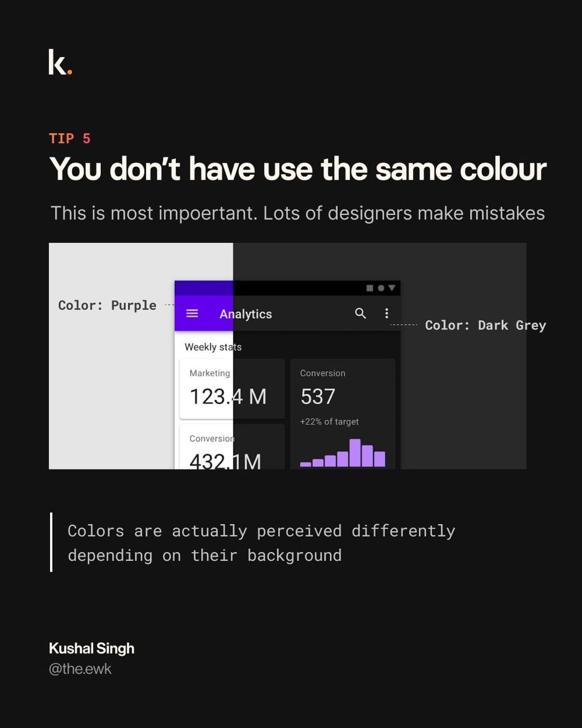This screenshot has height=728, width=582.
Task: Click the +22% of target text
Action: [x=329, y=422]
